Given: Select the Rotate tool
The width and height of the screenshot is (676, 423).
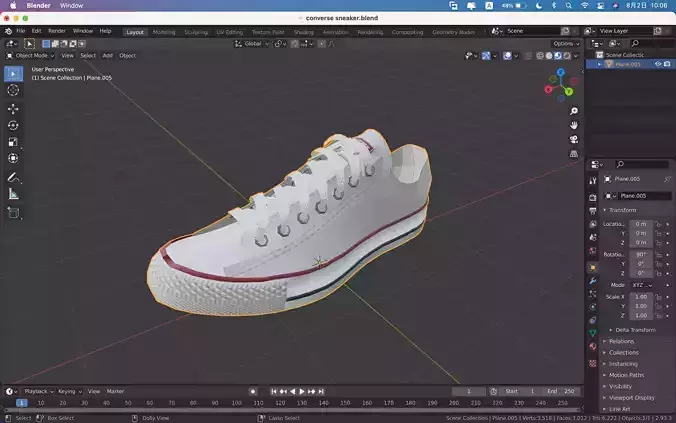Looking at the screenshot, I should pos(13,125).
